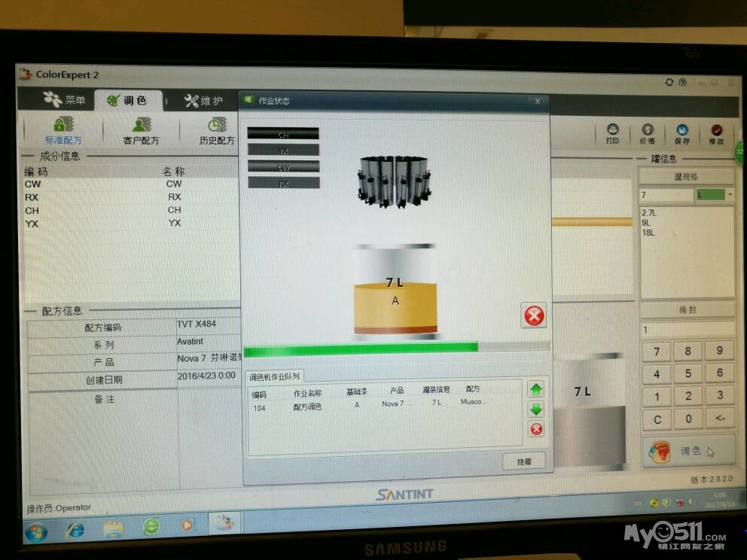747x560 pixels.
Task: Move queue job down with green arrow
Action: [x=535, y=409]
